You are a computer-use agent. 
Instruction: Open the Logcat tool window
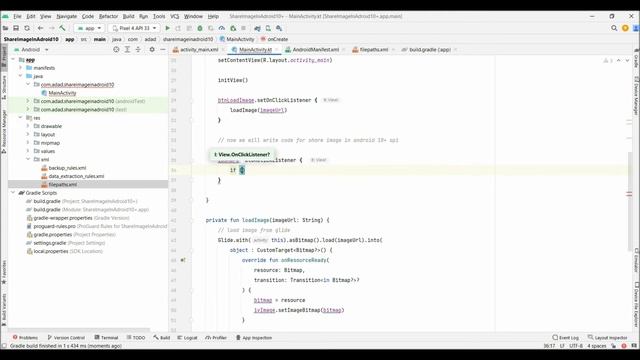(187, 338)
